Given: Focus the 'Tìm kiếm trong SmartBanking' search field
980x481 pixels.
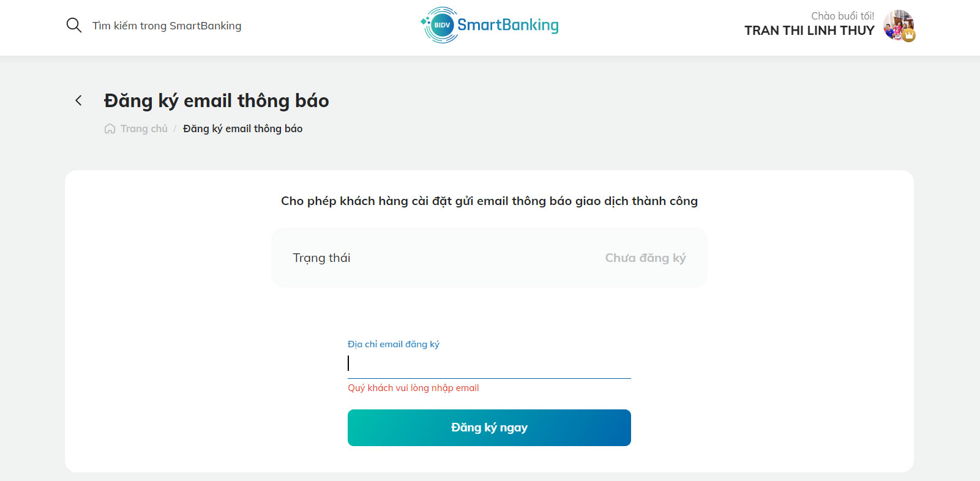Looking at the screenshot, I should pos(166,26).
